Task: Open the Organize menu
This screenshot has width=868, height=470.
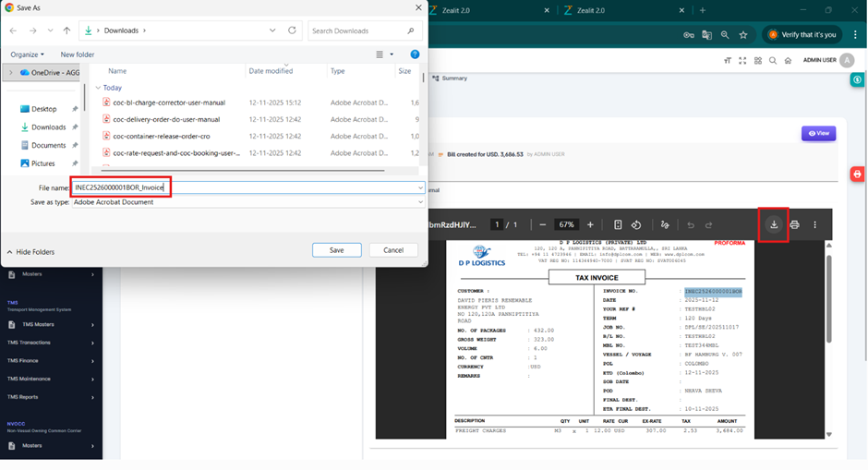Action: tap(28, 54)
